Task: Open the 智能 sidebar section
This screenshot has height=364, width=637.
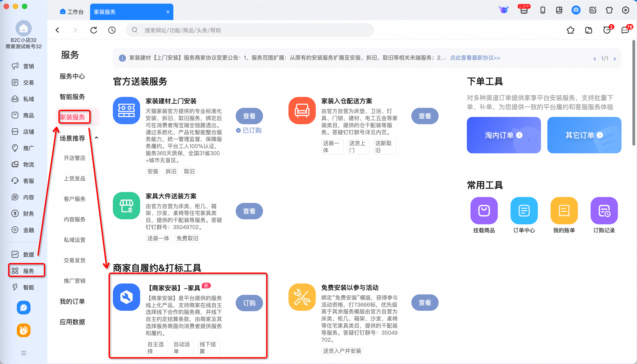Action: pyautogui.click(x=23, y=287)
